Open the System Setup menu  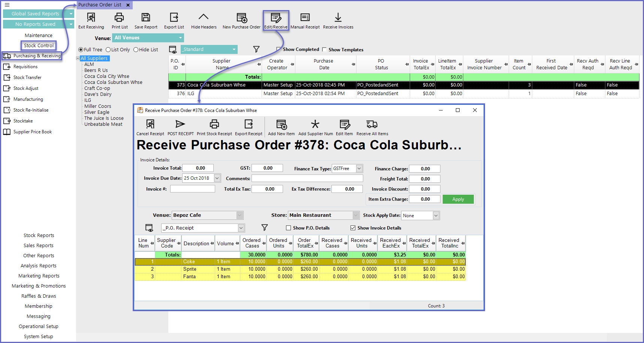(39, 336)
